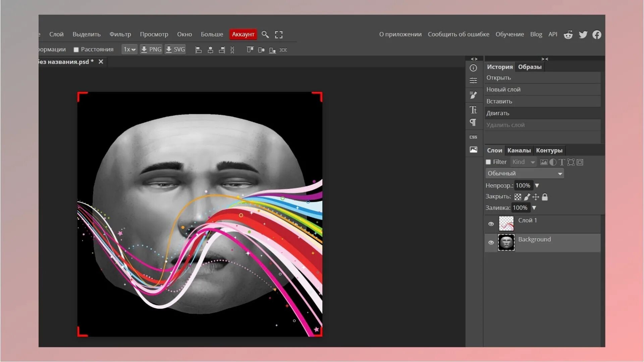Open the Фильтр menu
This screenshot has height=362, width=644.
120,34
